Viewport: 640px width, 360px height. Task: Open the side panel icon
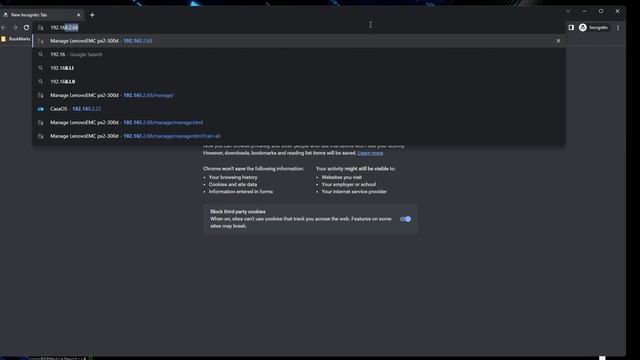point(571,27)
